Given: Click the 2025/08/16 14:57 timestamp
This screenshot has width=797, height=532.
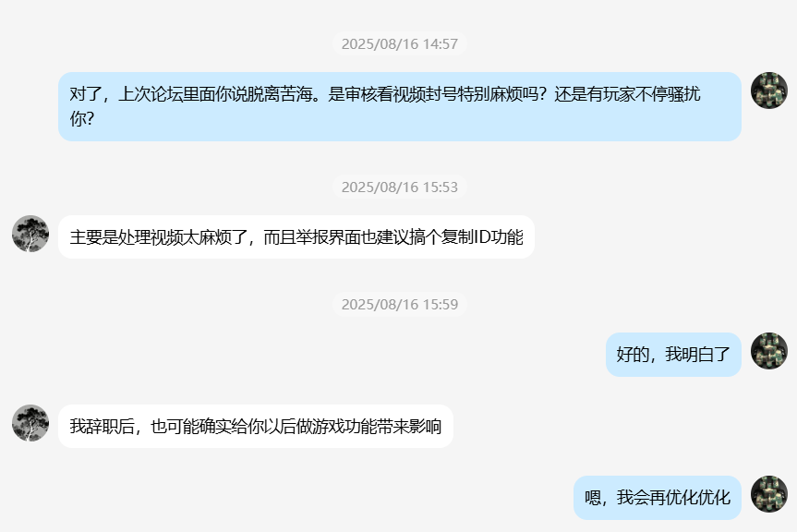Looking at the screenshot, I should tap(400, 43).
